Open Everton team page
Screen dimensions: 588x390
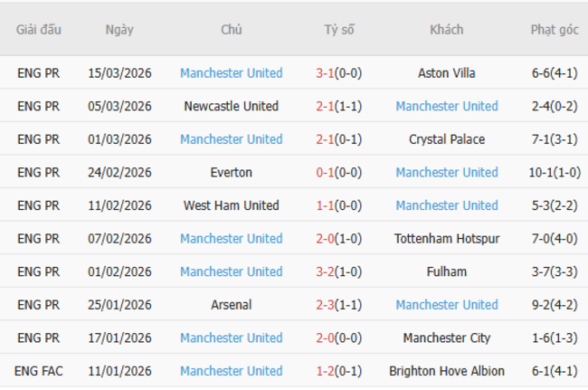point(231,173)
